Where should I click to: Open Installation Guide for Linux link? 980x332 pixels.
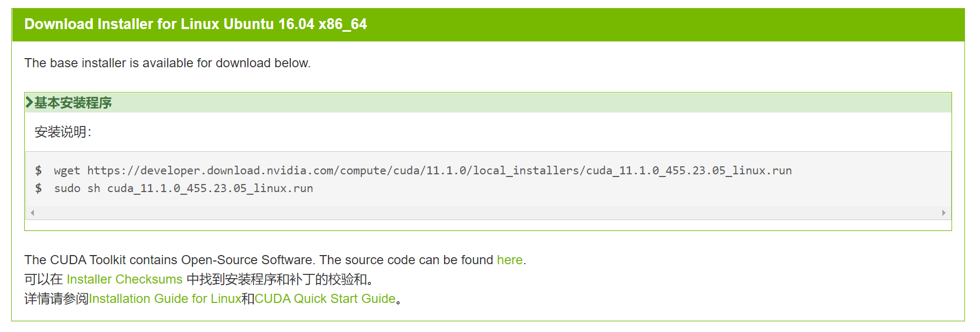tap(164, 299)
